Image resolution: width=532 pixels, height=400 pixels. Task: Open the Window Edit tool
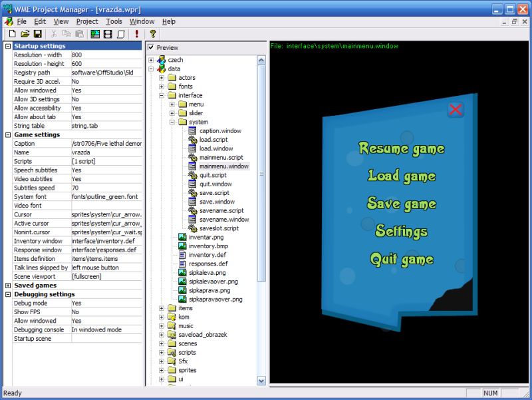[120, 33]
